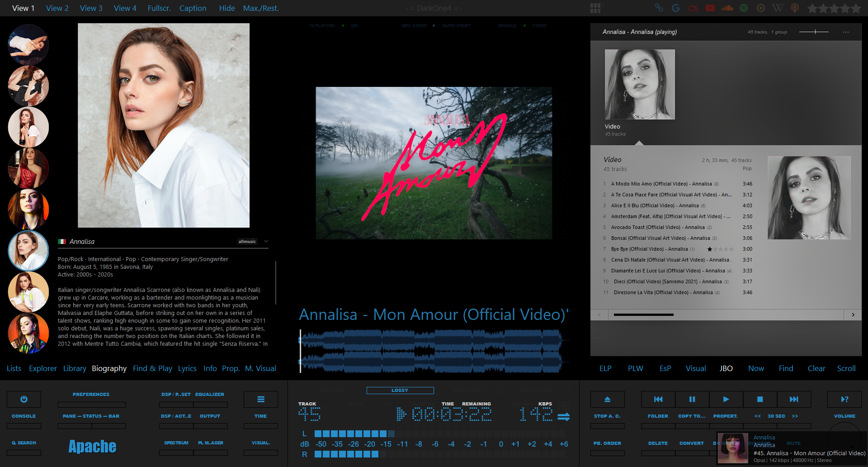This screenshot has height=467, width=868.
Task: Click the hamburger menu icon above TIME
Action: pyautogui.click(x=261, y=399)
